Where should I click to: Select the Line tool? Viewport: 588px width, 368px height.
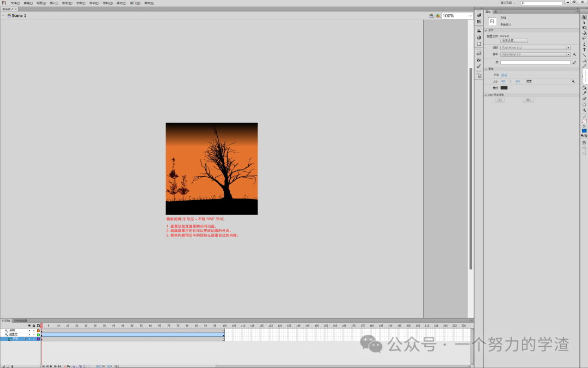click(x=584, y=55)
